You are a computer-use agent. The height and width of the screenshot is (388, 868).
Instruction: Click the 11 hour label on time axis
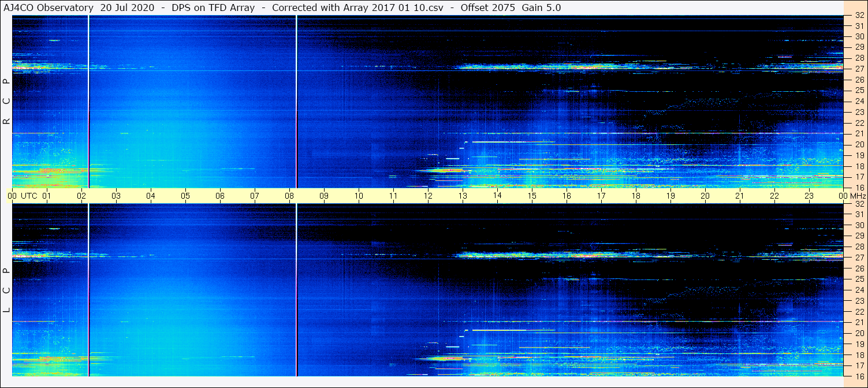(x=393, y=196)
